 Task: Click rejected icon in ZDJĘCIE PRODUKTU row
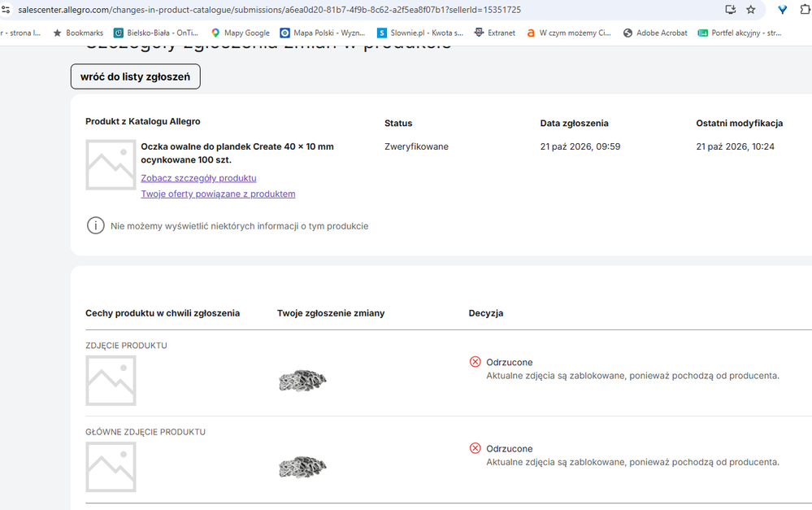tap(475, 362)
